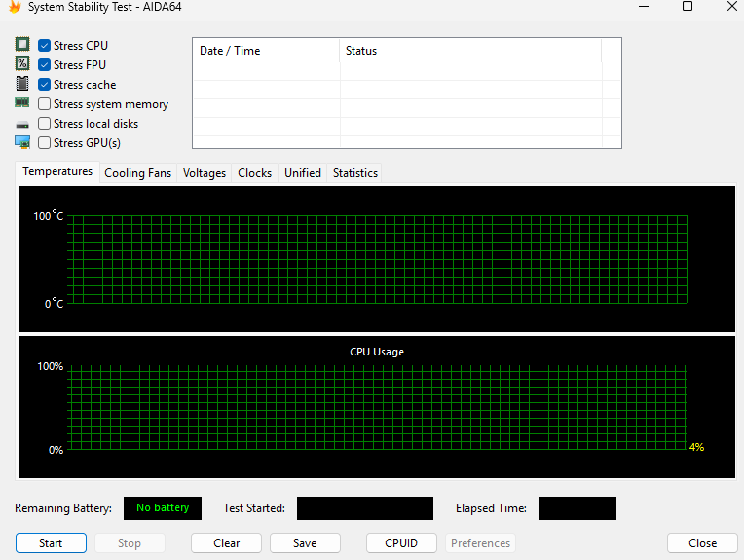Click the Remaining Battery label
Screen dimensions: 744x560
(63, 508)
